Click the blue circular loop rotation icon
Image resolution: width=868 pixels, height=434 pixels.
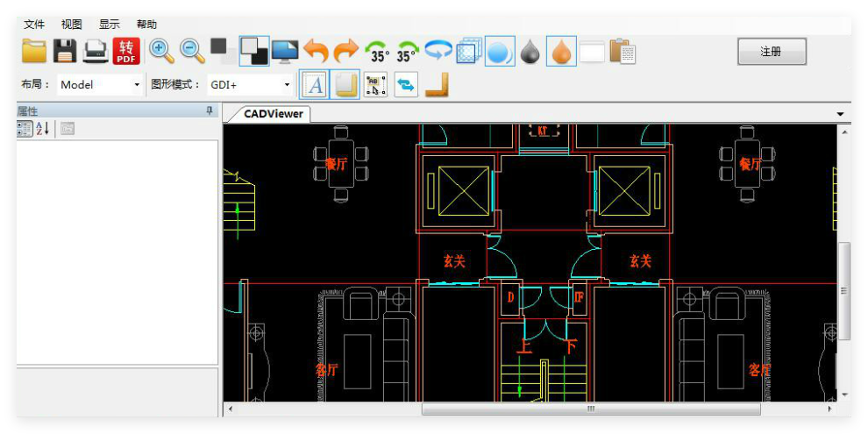click(438, 50)
